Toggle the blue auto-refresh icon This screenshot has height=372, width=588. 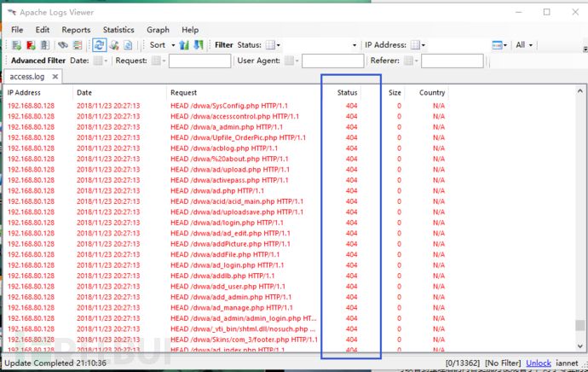(100, 45)
